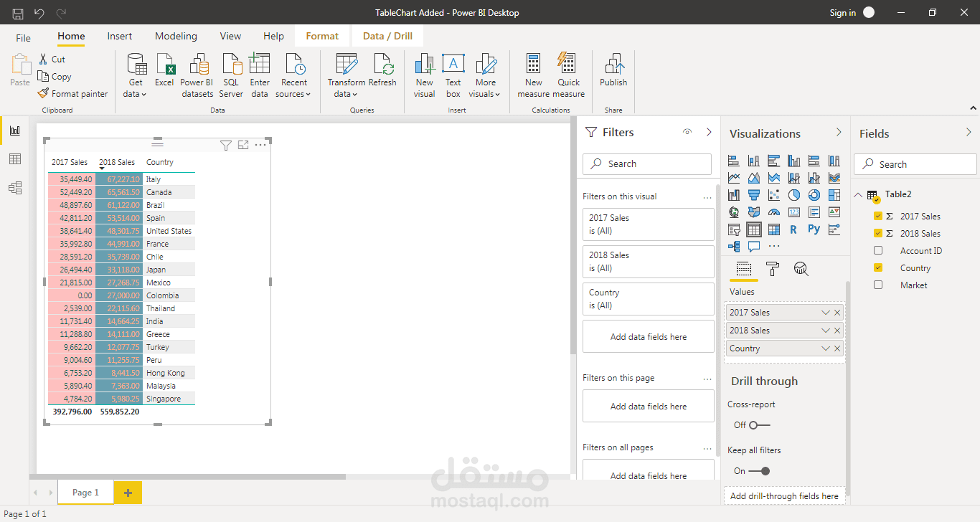Create a Quick measure
Viewport: 980px width, 522px height.
569,75
